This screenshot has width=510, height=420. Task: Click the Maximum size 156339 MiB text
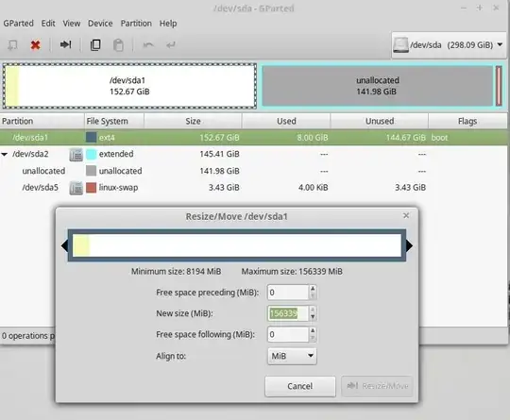click(x=292, y=272)
